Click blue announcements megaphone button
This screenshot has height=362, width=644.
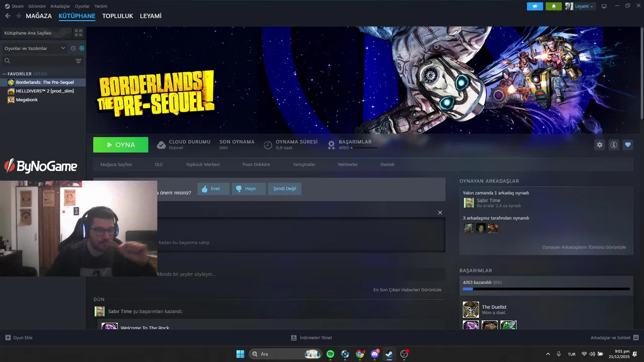click(535, 6)
